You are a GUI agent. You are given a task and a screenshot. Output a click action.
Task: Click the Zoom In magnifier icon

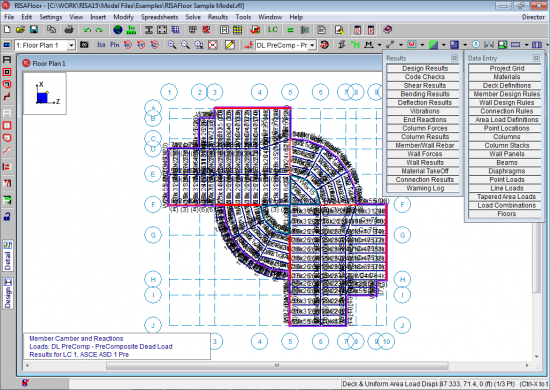(x=172, y=45)
